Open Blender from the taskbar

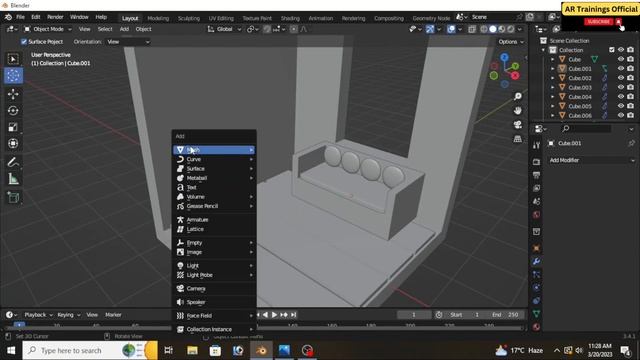[x=261, y=350]
